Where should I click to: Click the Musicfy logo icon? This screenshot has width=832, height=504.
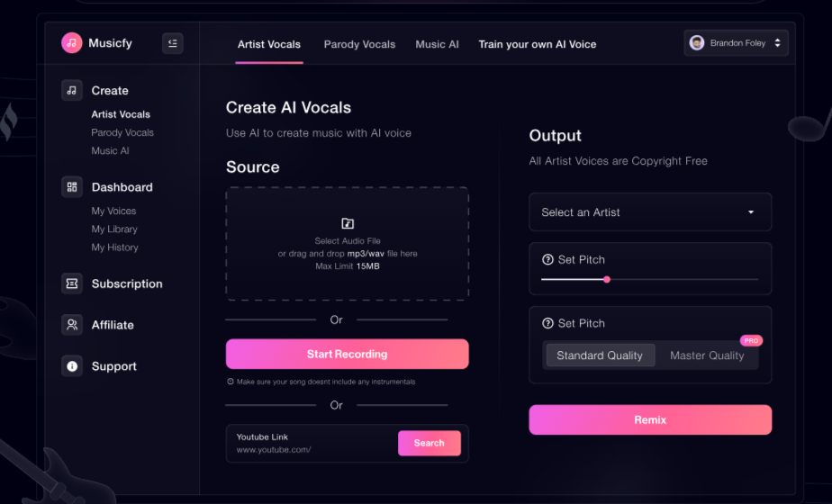[72, 43]
